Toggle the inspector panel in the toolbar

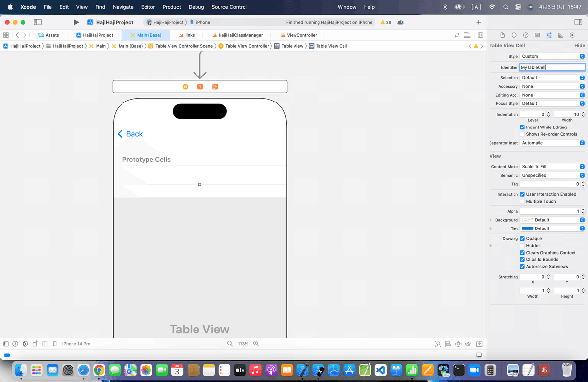coord(578,22)
